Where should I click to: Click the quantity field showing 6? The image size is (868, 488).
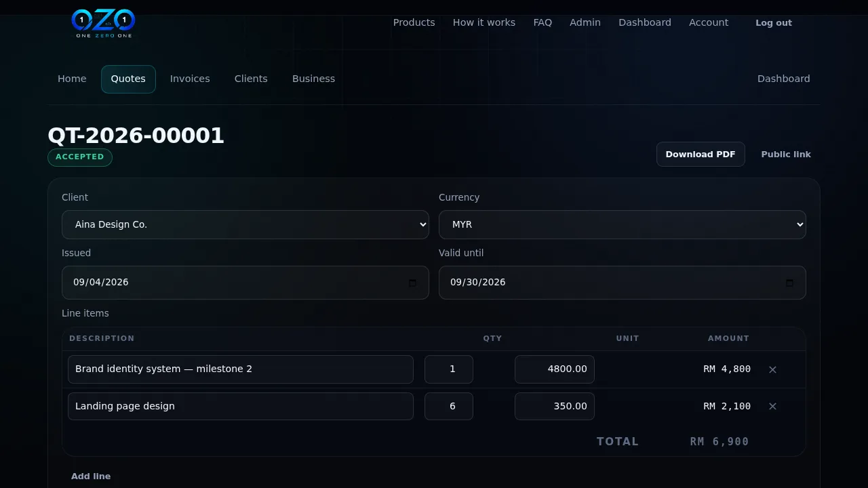449,406
